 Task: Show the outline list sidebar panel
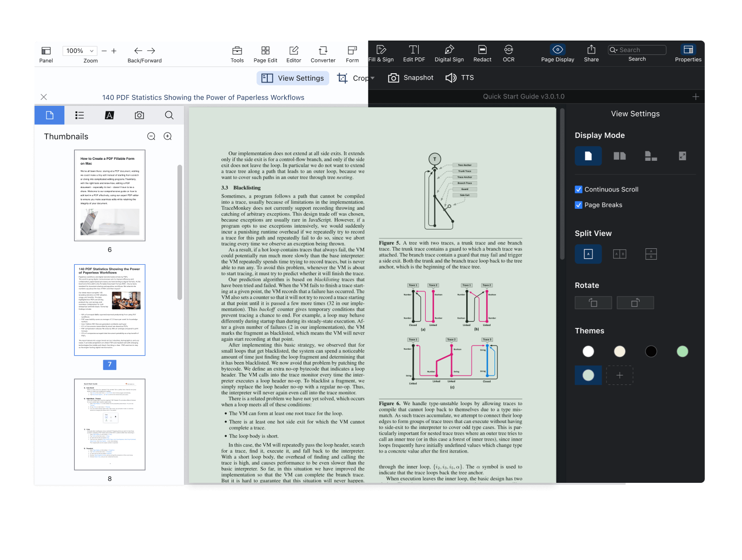79,115
